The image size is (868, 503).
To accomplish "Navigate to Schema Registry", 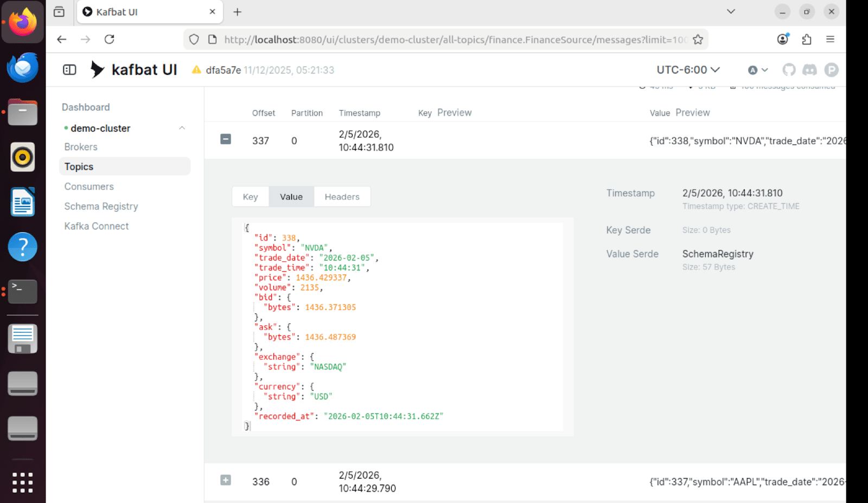I will (101, 206).
